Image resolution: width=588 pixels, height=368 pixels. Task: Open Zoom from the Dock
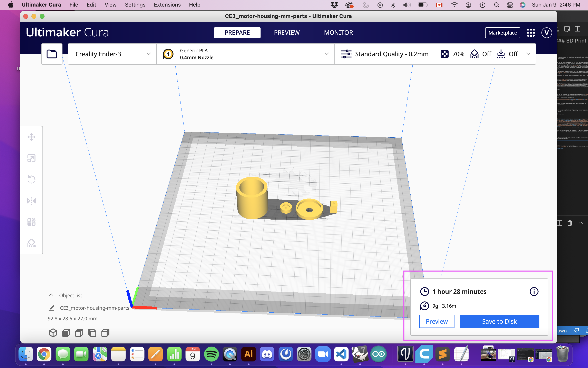coord(323,354)
